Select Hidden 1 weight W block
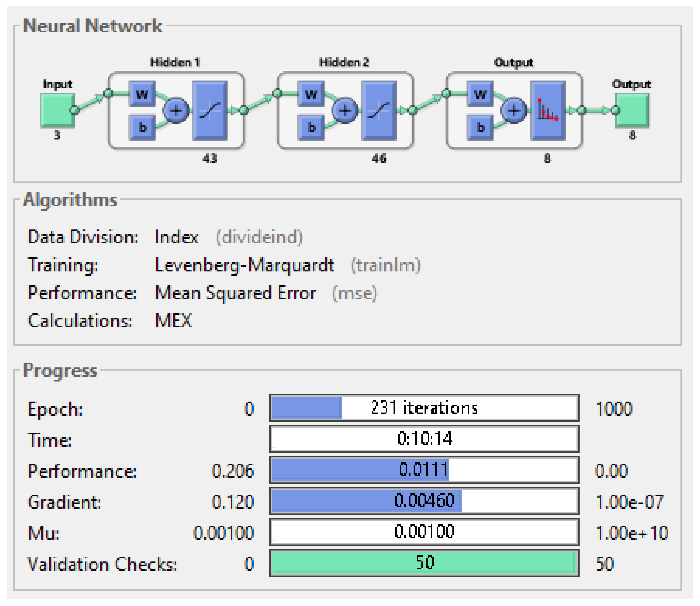Image resolution: width=700 pixels, height=606 pixels. tap(142, 94)
